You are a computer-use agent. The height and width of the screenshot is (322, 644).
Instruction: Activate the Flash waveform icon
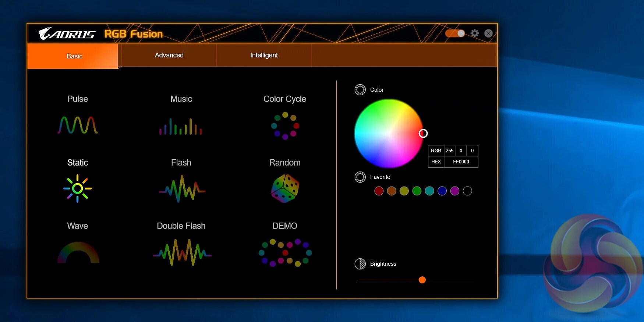click(182, 189)
